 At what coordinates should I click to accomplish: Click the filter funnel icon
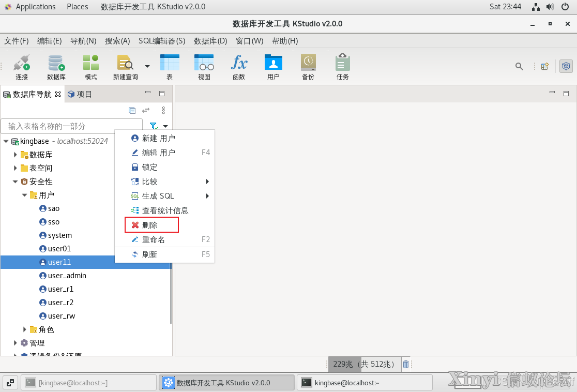click(154, 126)
